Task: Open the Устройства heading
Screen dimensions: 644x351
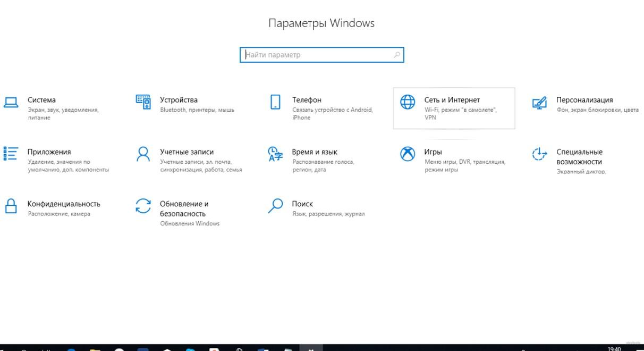Action: coord(179,100)
